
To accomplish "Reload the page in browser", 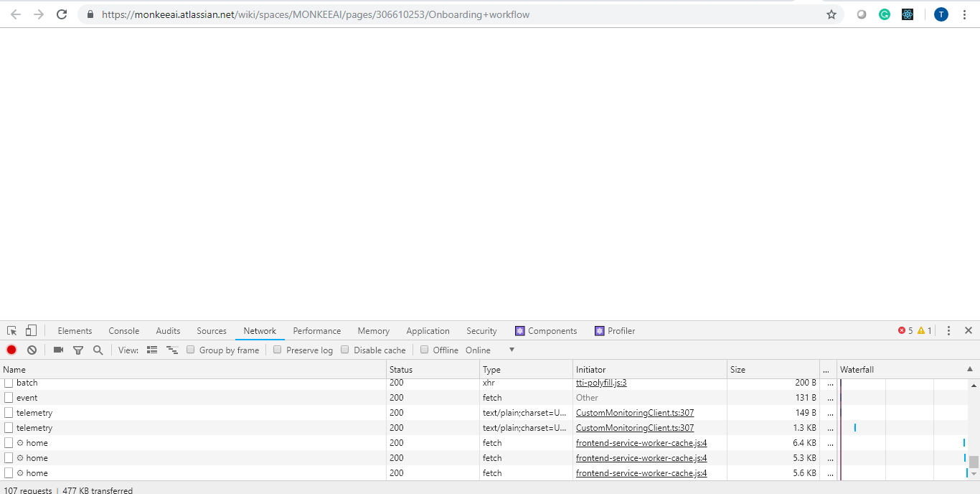I will pos(62,14).
